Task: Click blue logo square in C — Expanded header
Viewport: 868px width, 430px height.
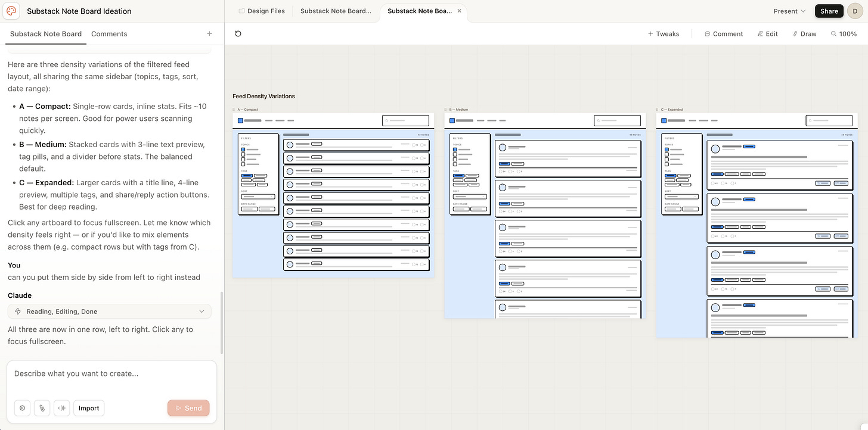Action: 664,120
